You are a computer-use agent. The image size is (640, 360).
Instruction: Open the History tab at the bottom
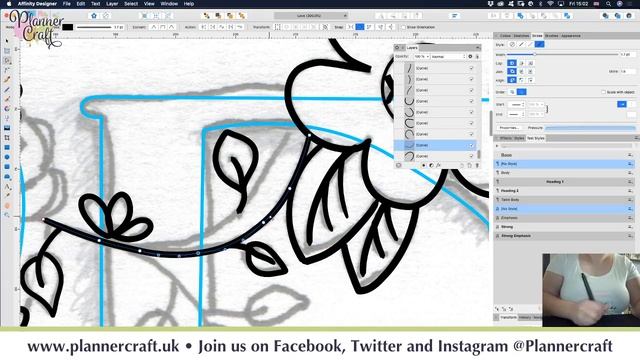[x=525, y=318]
